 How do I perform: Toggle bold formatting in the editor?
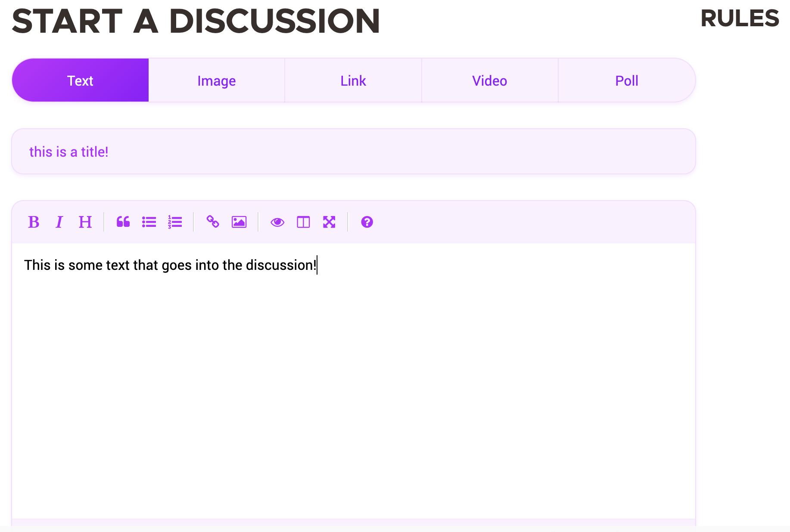[34, 222]
